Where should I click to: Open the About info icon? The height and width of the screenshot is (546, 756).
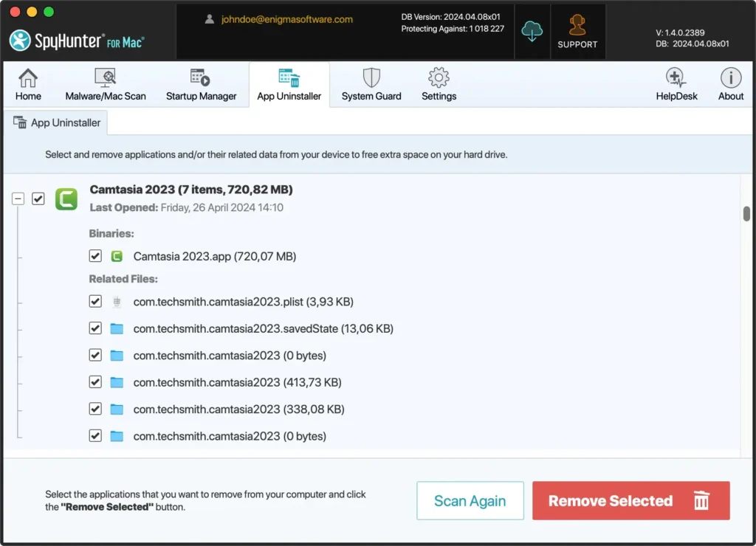tap(731, 77)
